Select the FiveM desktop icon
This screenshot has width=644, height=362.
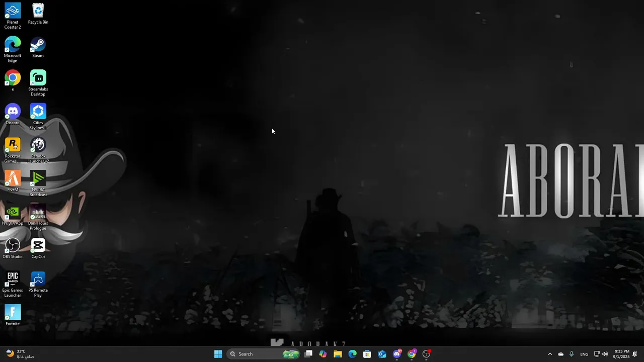pos(13,181)
